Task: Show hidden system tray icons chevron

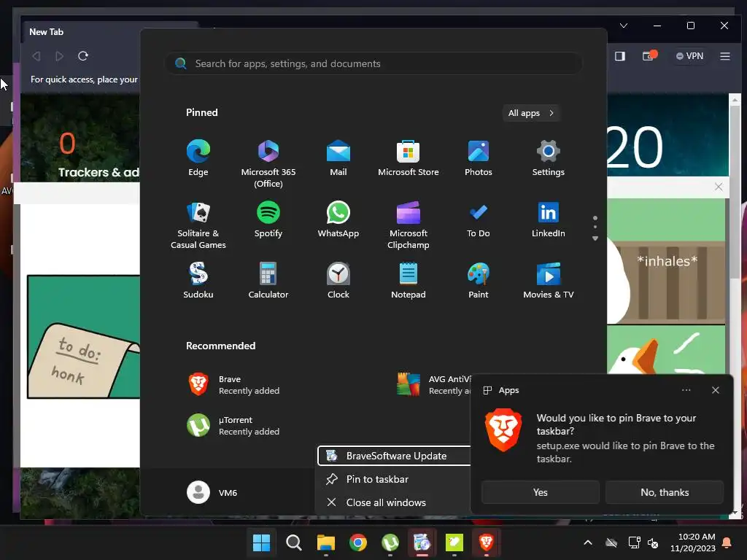Action: coord(588,542)
